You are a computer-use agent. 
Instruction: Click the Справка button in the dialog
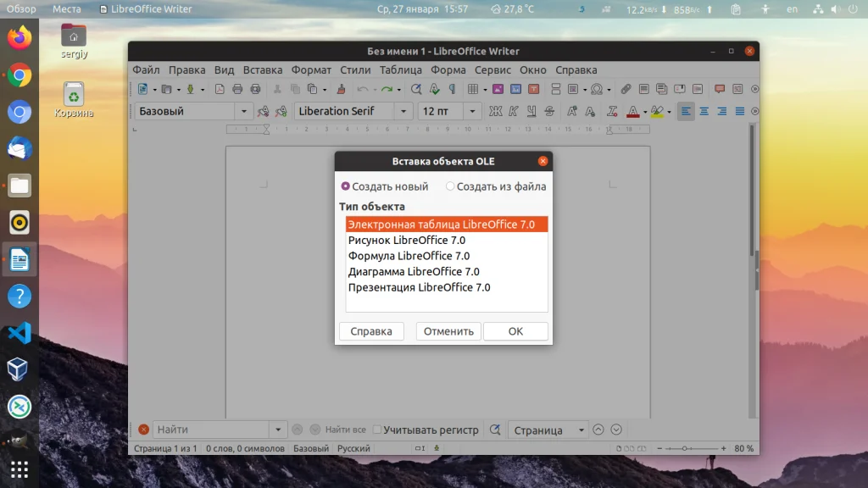[371, 331]
